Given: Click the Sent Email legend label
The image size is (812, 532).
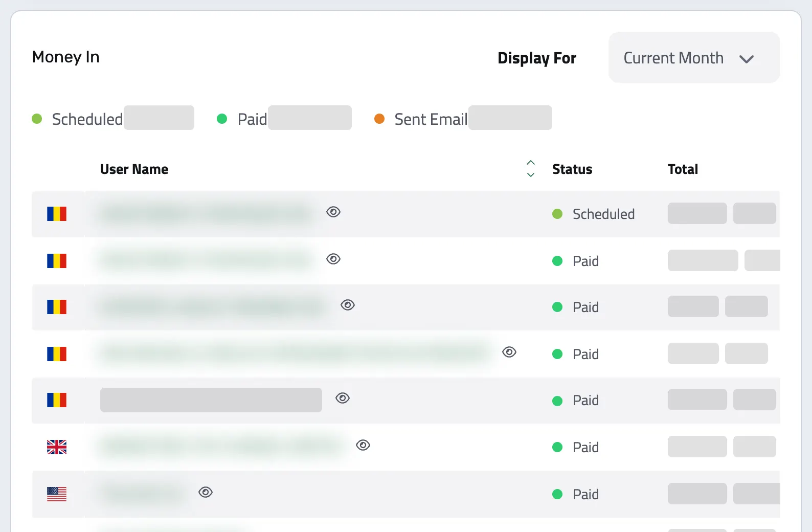Looking at the screenshot, I should (431, 119).
